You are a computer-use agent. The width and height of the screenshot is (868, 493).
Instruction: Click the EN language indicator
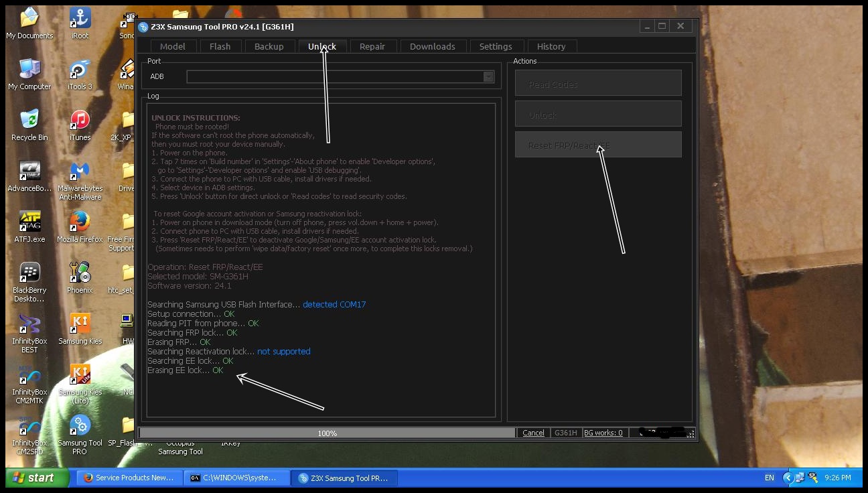770,478
